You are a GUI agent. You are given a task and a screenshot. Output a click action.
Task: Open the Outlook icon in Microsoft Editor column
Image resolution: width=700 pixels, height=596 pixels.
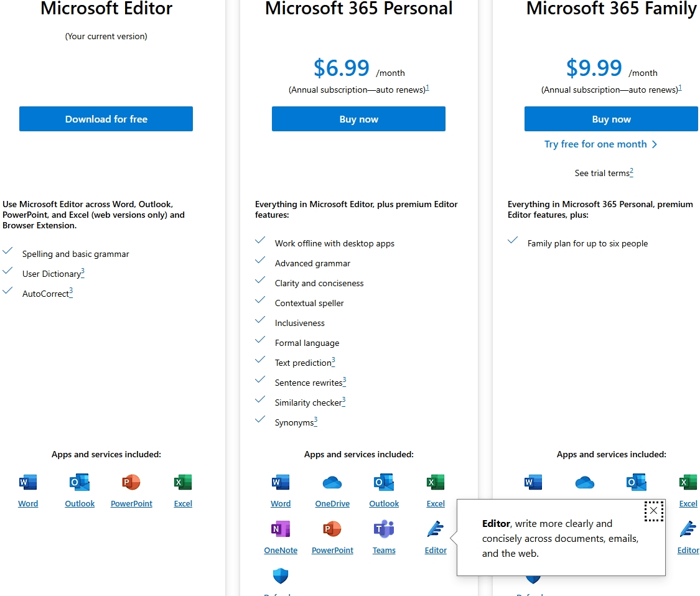click(x=80, y=482)
